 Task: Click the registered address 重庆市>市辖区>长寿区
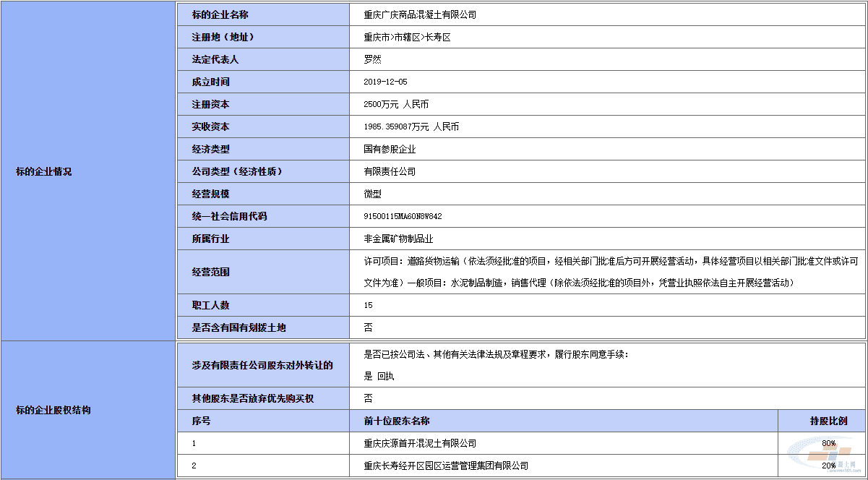coord(407,37)
